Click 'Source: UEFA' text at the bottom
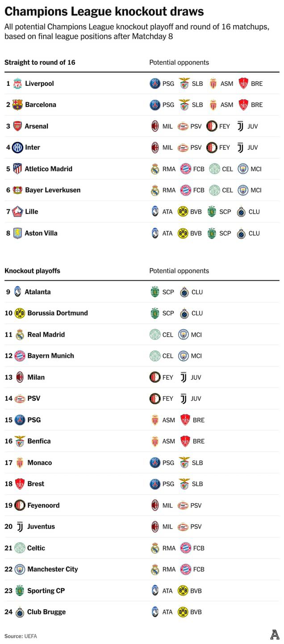284x644 pixels. (x=21, y=636)
